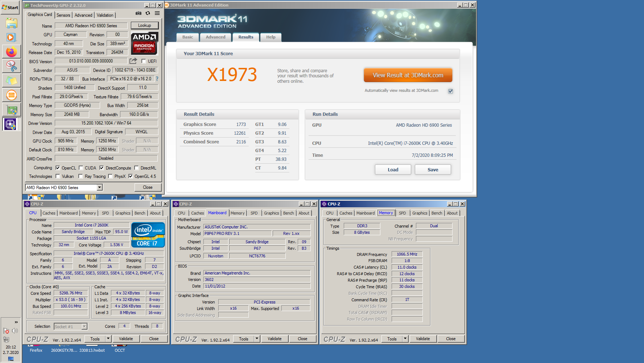The image size is (644, 363).
Task: Expand Tools dropdown arrow in CPU-Z Mainboard window
Action: [x=257, y=339]
